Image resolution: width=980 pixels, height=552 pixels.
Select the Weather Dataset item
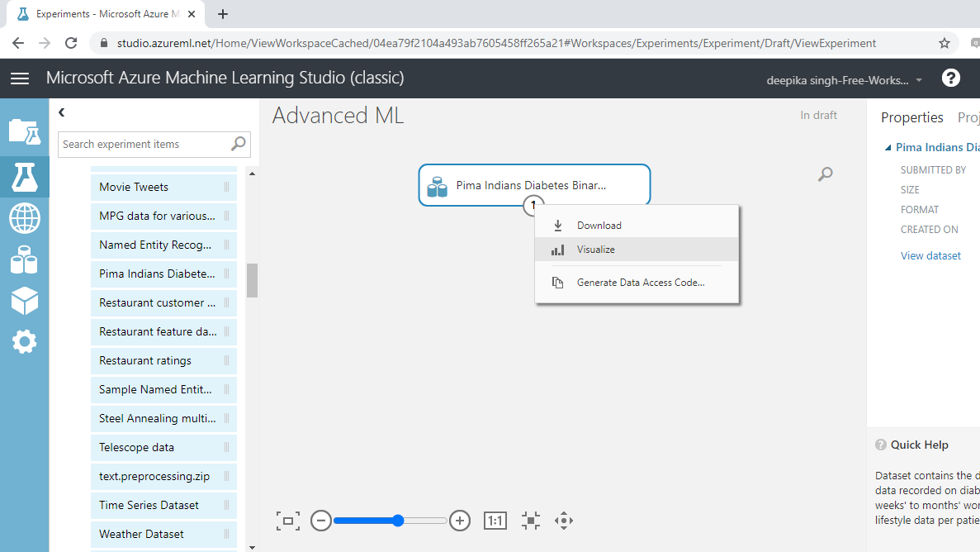tap(163, 534)
